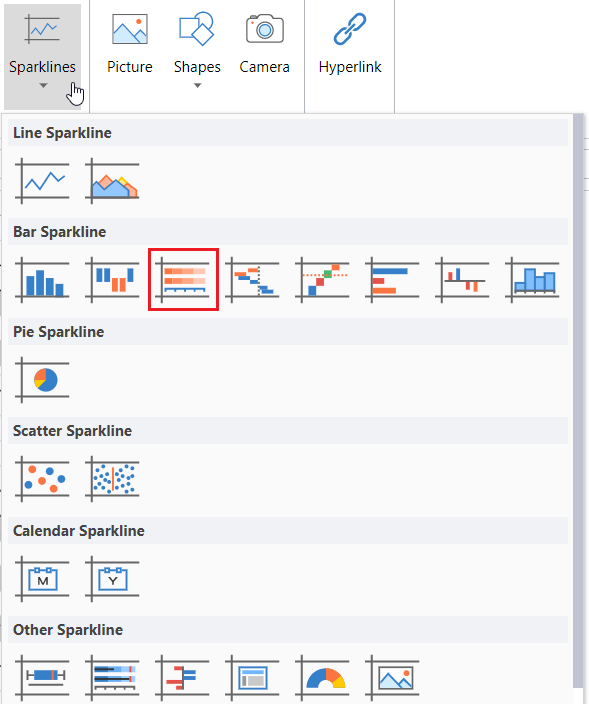The image size is (589, 704).
Task: Choose the Cascade sparkline icon
Action: (x=252, y=280)
